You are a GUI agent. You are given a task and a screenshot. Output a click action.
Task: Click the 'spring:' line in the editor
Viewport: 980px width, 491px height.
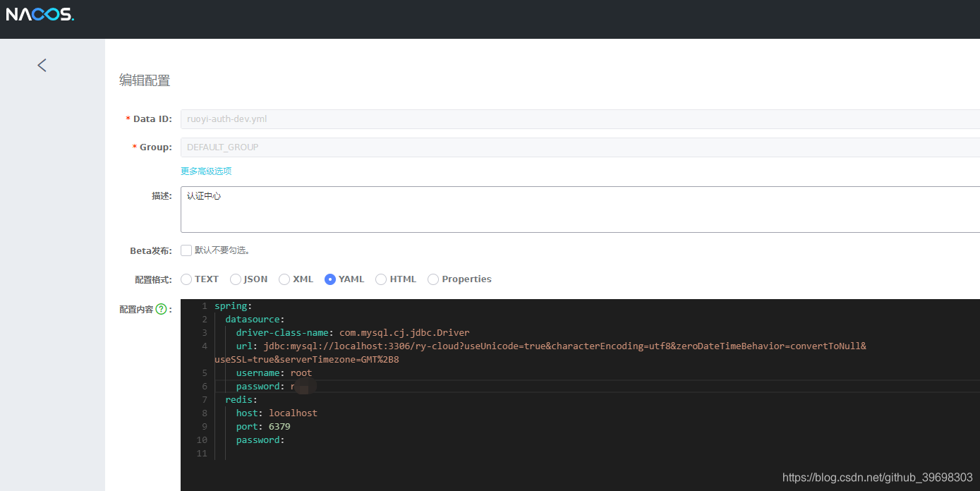[233, 306]
